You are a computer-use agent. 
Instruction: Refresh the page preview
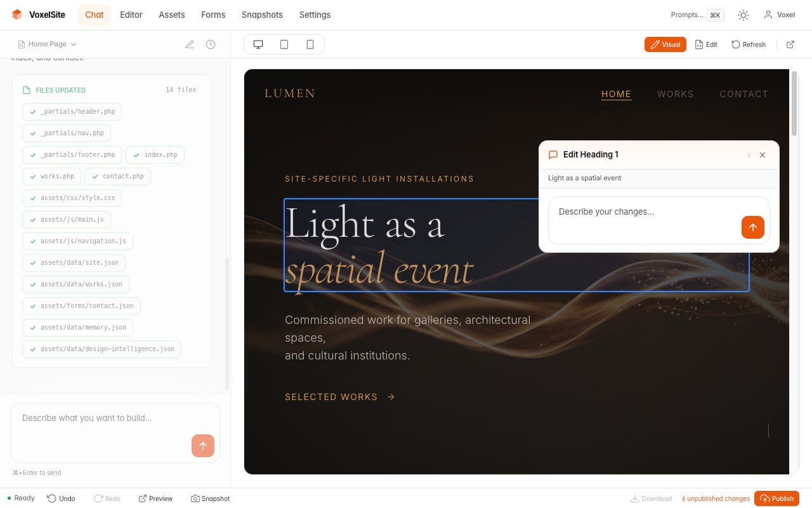tap(748, 44)
